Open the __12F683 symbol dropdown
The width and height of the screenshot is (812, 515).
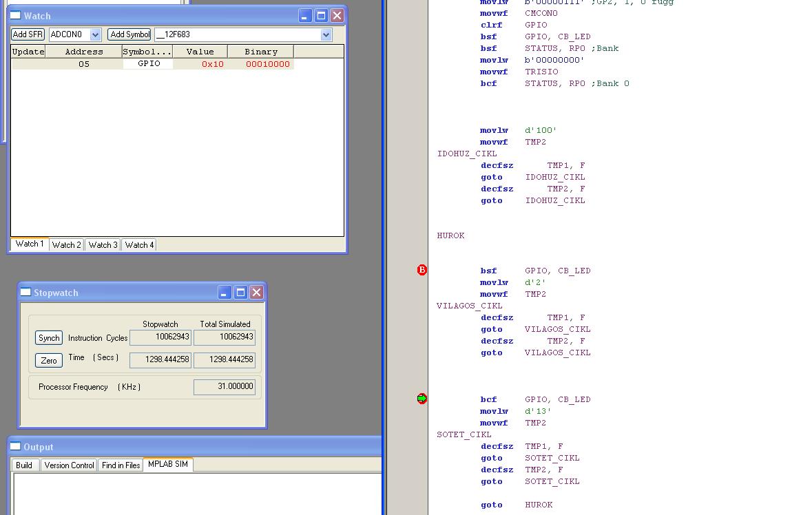coord(326,34)
